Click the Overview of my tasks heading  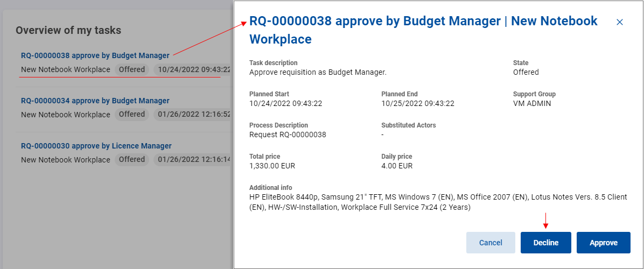(x=68, y=30)
